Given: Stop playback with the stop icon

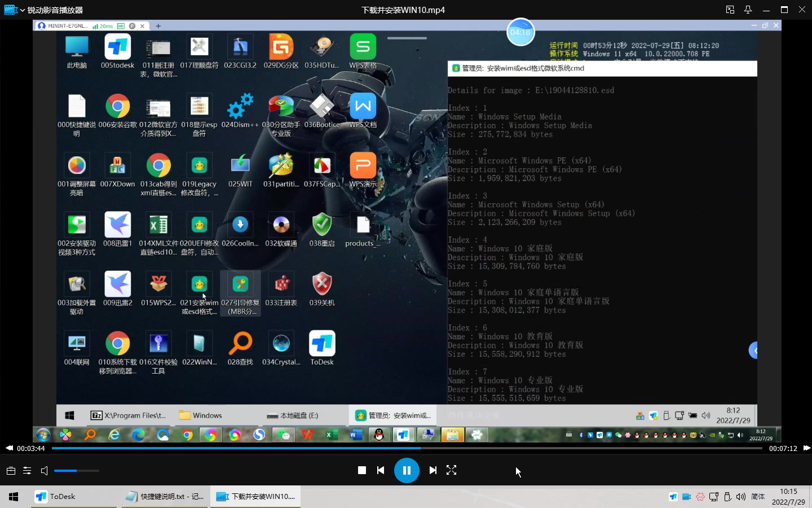Looking at the screenshot, I should pyautogui.click(x=361, y=470).
